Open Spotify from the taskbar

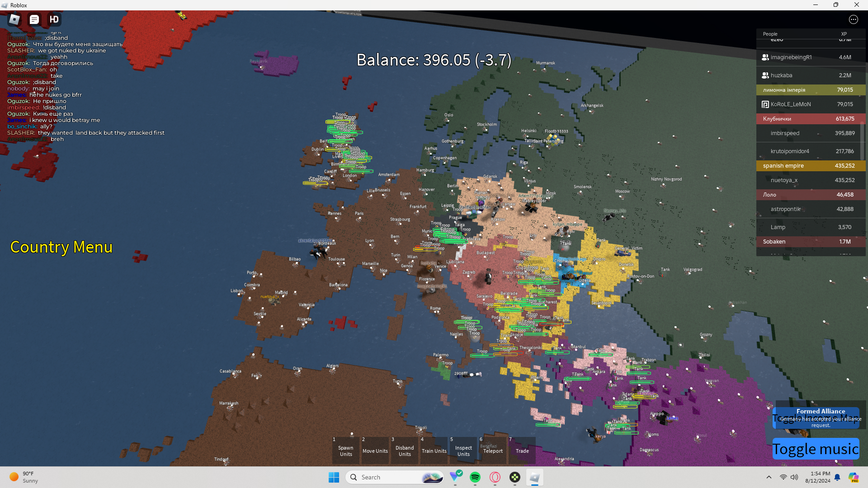(x=475, y=477)
